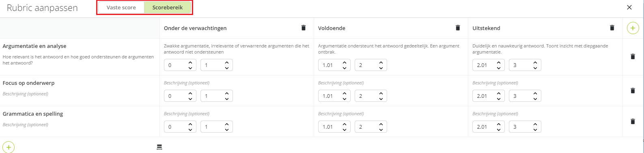The image size is (644, 153).
Task: Click the stacked lines icon below the table
Action: (159, 147)
